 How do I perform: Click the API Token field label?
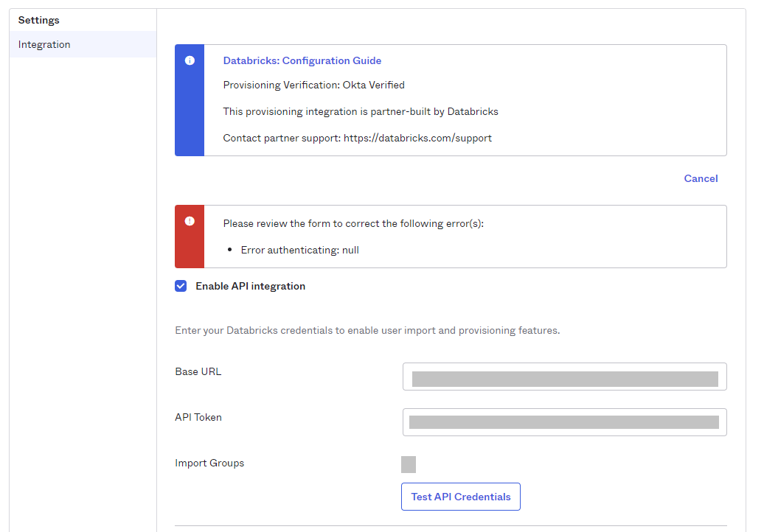click(198, 417)
